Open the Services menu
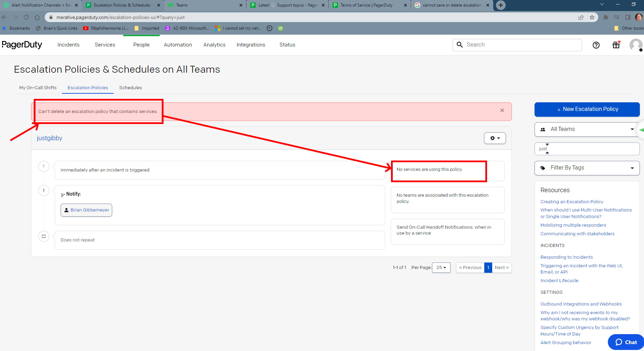644x351 pixels. (105, 45)
